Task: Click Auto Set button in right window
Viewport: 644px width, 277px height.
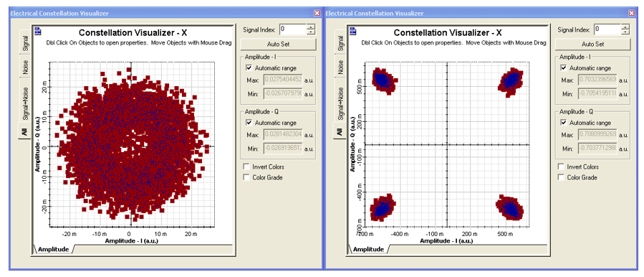Action: pos(592,44)
